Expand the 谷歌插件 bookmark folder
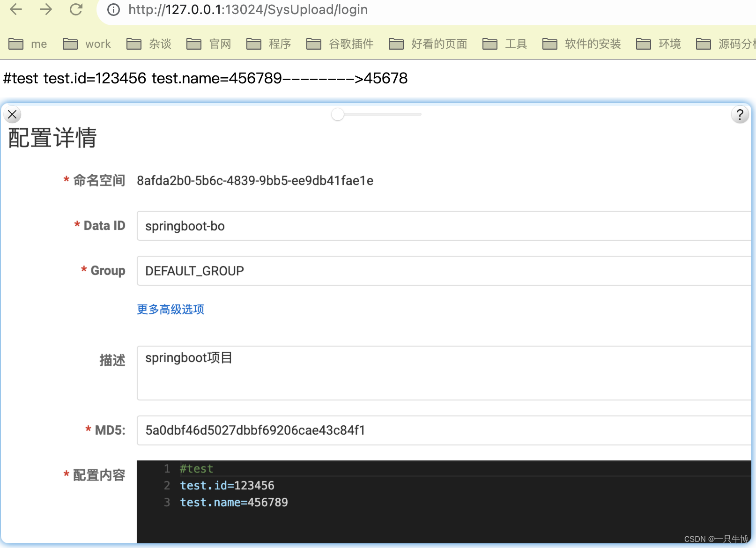The height and width of the screenshot is (548, 756). click(x=340, y=44)
